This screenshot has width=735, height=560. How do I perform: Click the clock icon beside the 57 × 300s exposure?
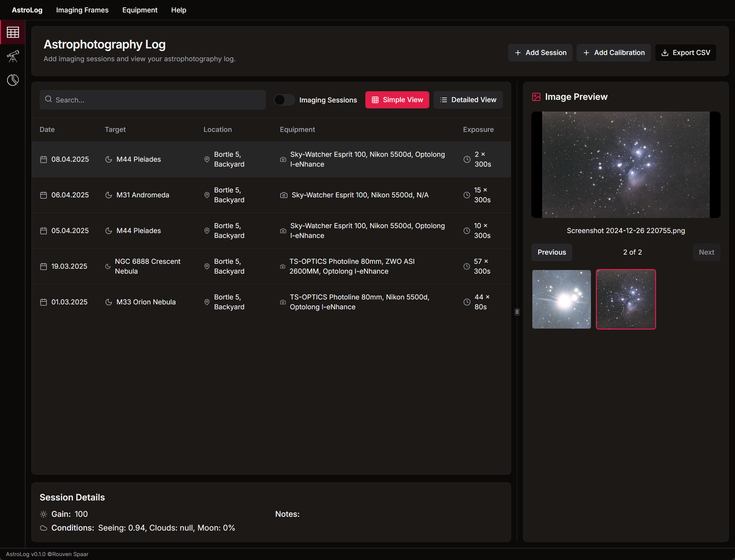(x=466, y=266)
